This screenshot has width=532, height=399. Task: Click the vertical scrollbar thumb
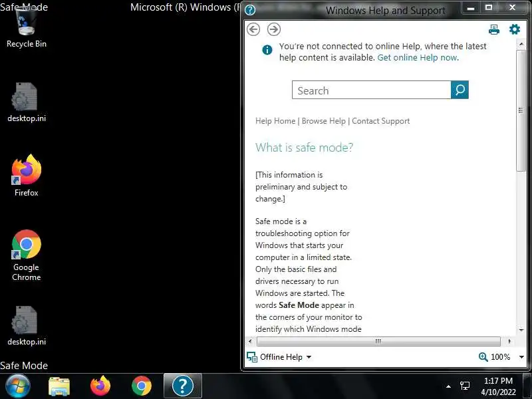coord(521,110)
